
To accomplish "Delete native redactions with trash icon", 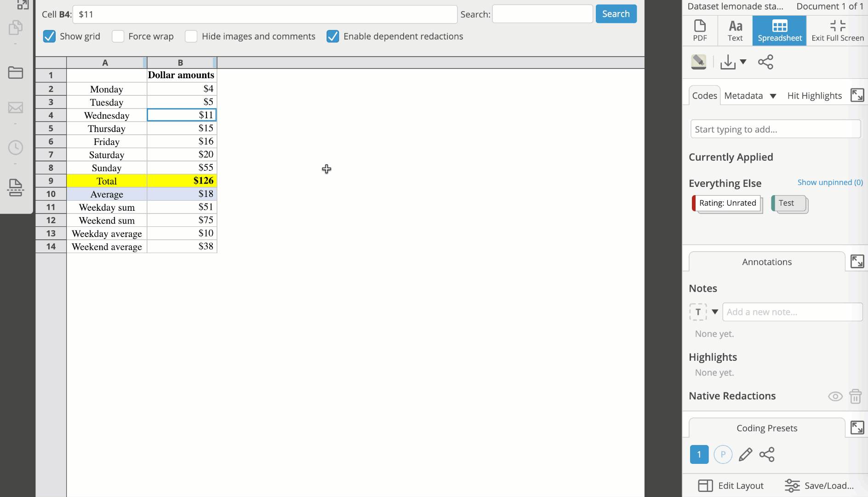I will coord(855,396).
